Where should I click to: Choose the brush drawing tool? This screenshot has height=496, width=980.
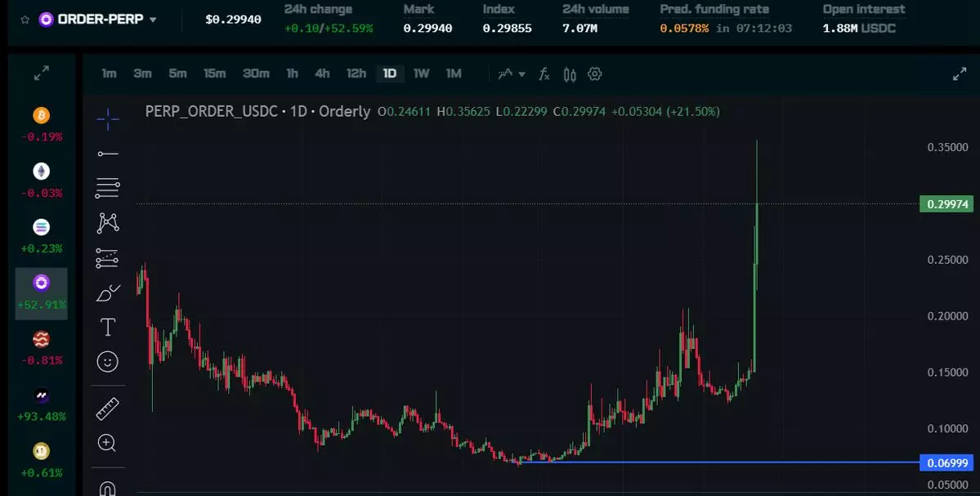tap(107, 293)
